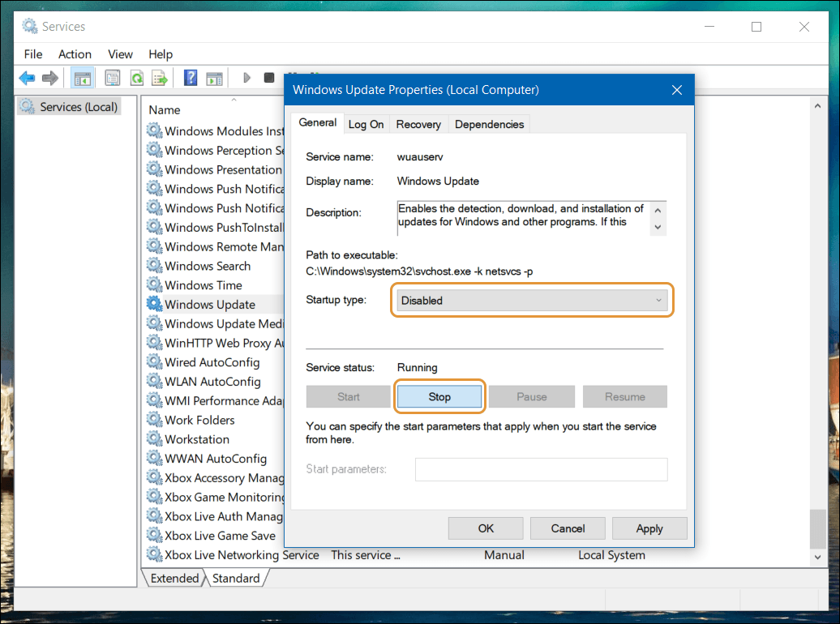840x624 pixels.
Task: Click the Refresh toolbar icon
Action: tap(136, 78)
